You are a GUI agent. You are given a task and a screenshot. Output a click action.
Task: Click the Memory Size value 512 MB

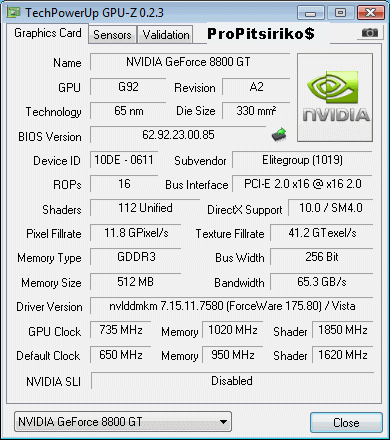tap(136, 282)
